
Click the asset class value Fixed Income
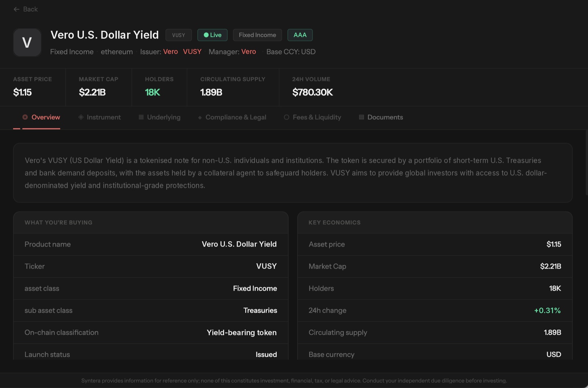coord(255,288)
